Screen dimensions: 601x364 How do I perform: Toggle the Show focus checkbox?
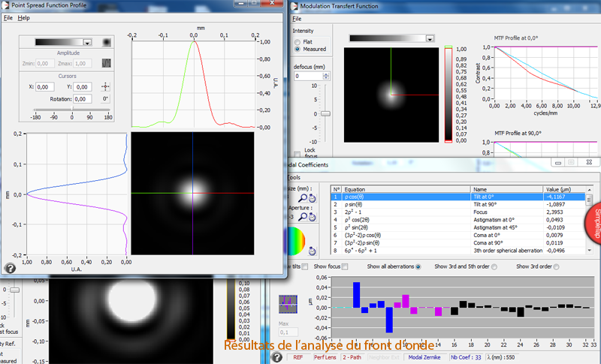345,266
